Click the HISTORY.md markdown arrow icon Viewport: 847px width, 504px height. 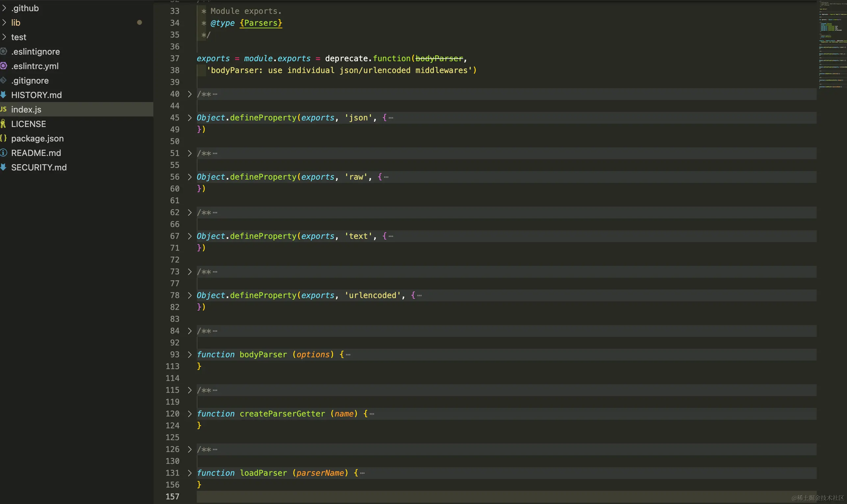click(3, 95)
